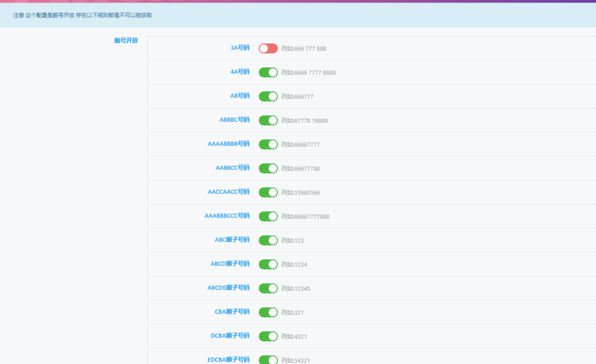Turn off the CBA顺子号码 toggle

(x=268, y=312)
